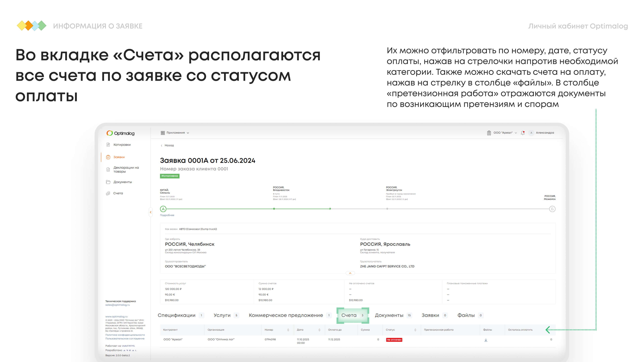This screenshot has width=644, height=362.
Task: Open notifications bell icon
Action: [x=523, y=133]
